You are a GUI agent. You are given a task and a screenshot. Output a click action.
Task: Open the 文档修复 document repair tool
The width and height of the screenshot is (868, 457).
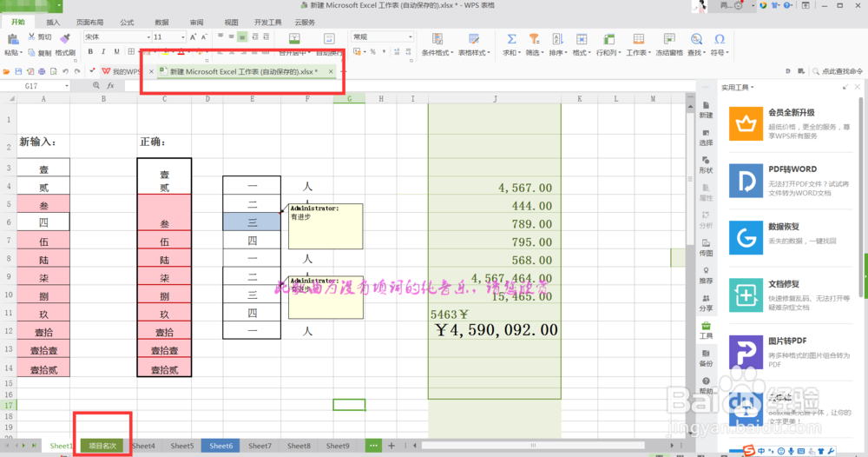791,295
